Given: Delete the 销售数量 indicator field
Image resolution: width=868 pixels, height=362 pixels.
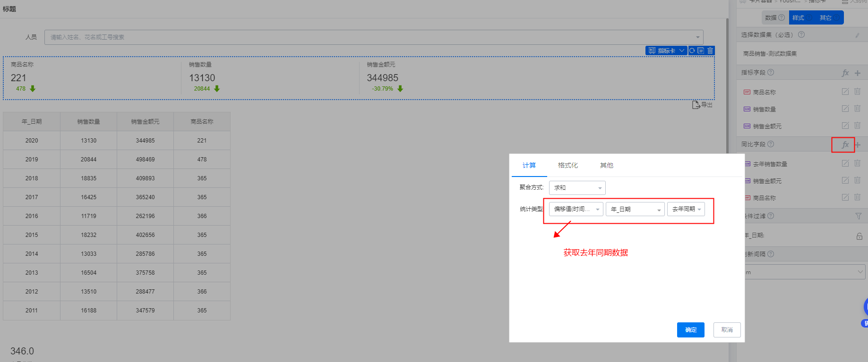Looking at the screenshot, I should pyautogui.click(x=857, y=109).
